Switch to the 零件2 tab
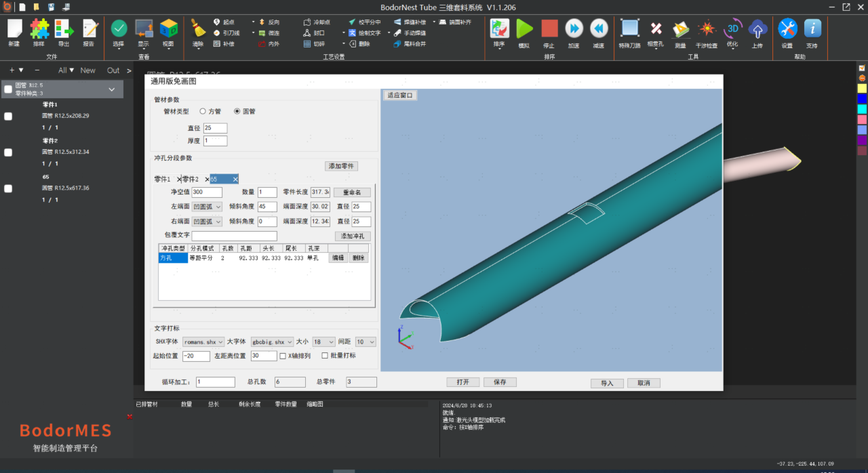Image resolution: width=868 pixels, height=473 pixels. [191, 179]
